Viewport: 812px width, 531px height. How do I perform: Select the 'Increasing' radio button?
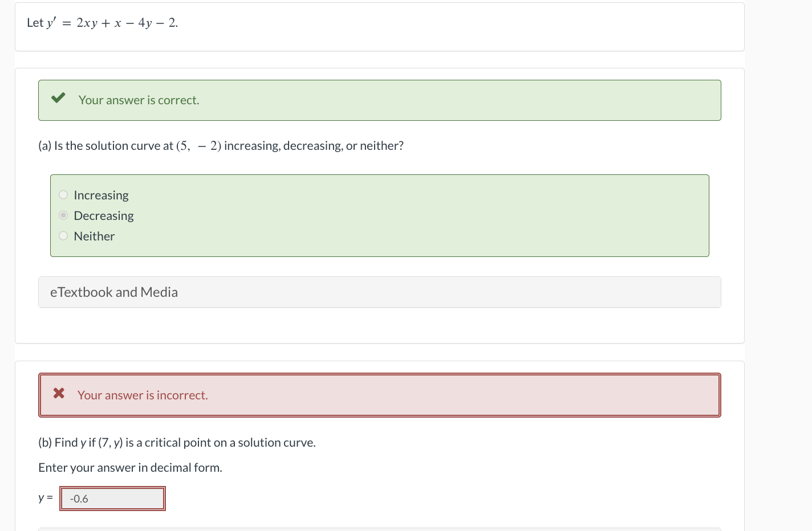point(63,194)
